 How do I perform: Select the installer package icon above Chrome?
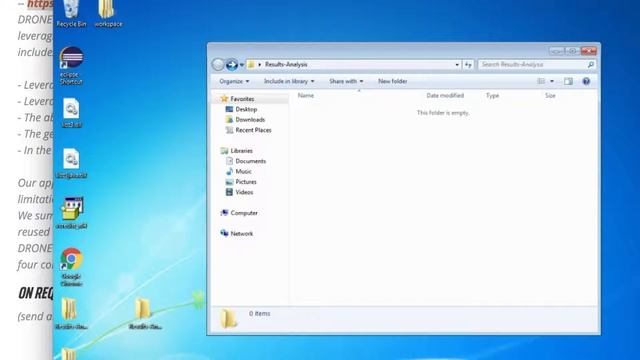72,212
